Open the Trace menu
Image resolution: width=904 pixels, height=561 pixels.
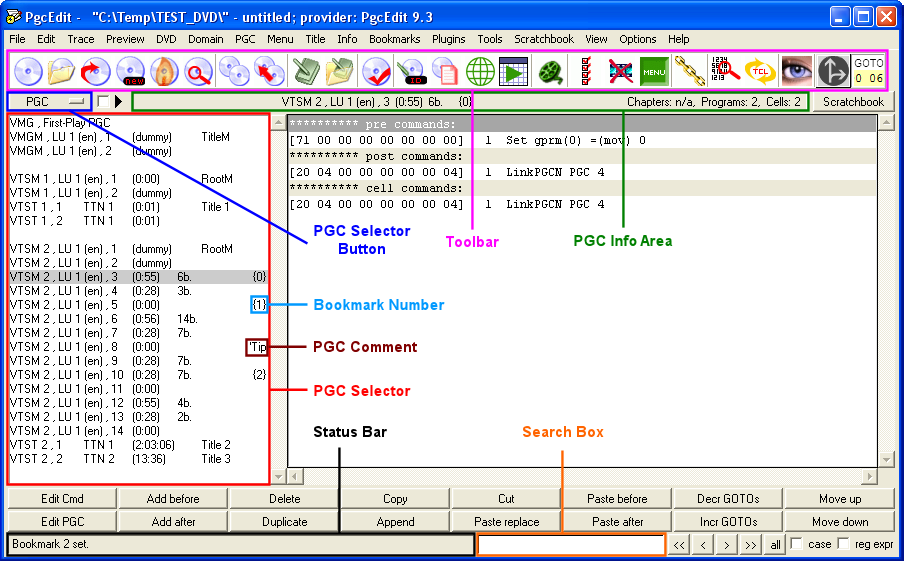[x=81, y=39]
